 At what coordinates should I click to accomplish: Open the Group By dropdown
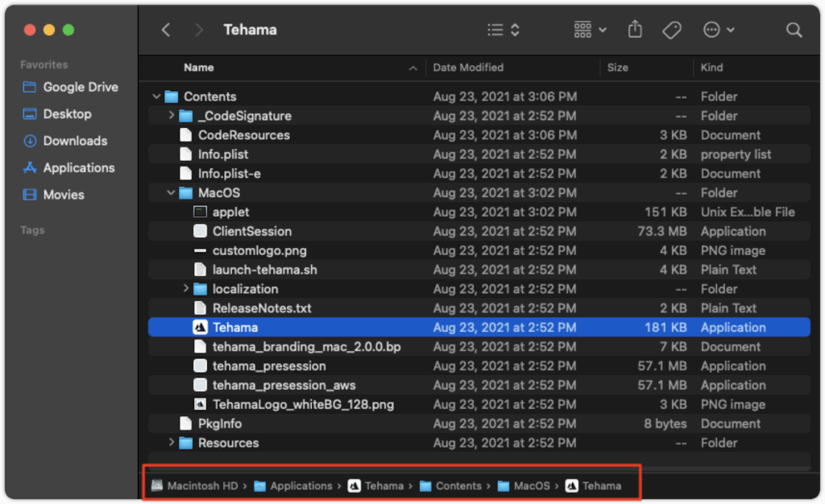click(x=590, y=30)
